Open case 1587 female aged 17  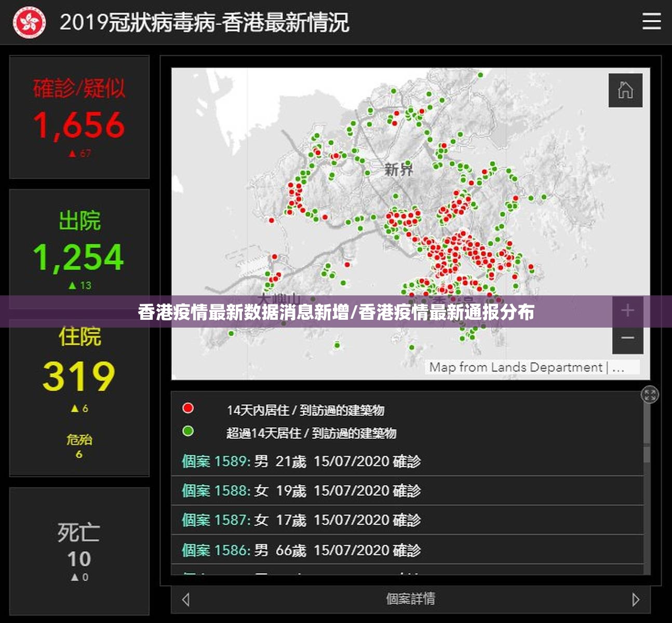coord(301,520)
